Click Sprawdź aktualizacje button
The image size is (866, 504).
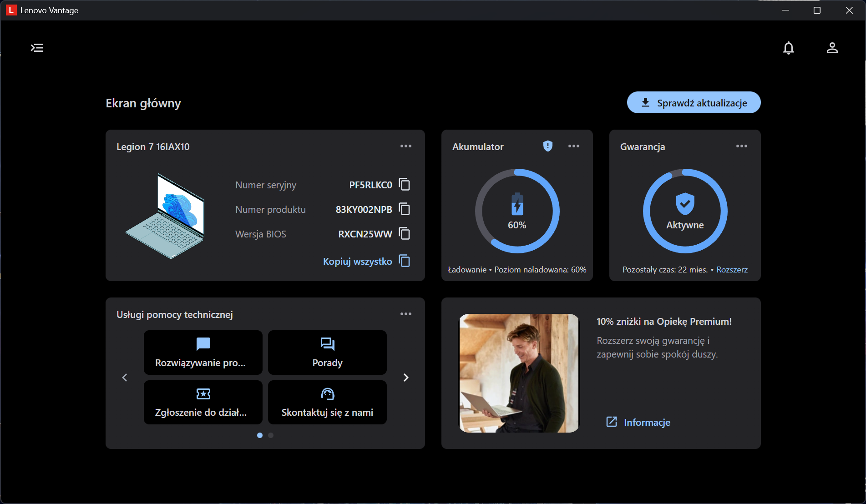coord(694,103)
